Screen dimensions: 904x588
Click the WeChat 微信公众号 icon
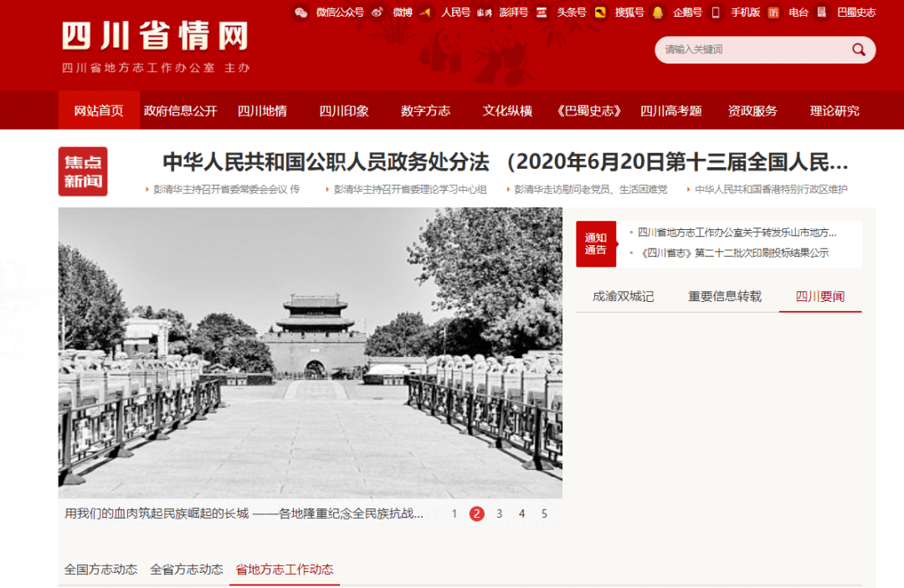point(301,13)
